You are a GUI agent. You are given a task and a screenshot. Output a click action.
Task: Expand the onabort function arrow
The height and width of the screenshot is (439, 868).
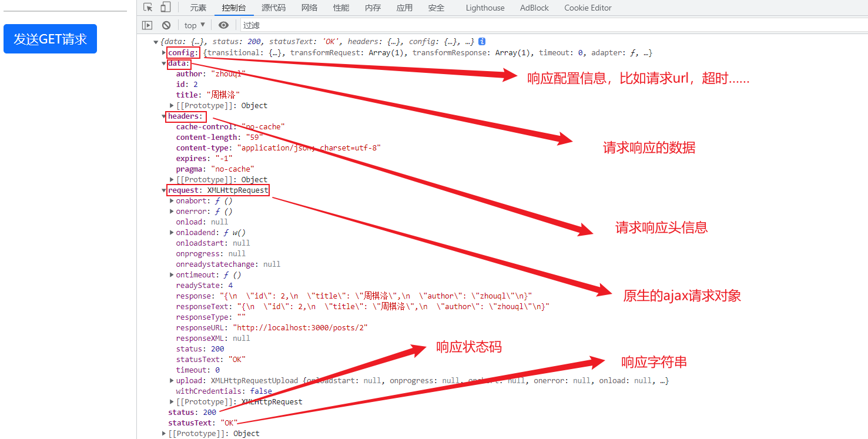pyautogui.click(x=172, y=201)
